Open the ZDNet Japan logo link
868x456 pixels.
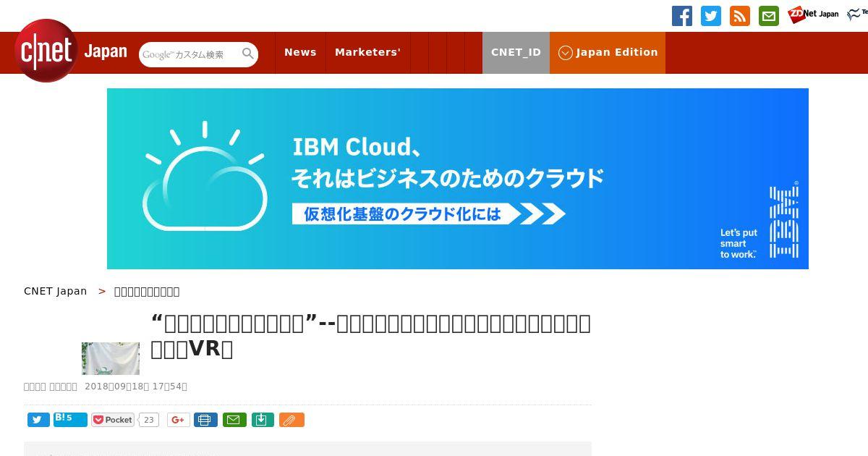(814, 14)
